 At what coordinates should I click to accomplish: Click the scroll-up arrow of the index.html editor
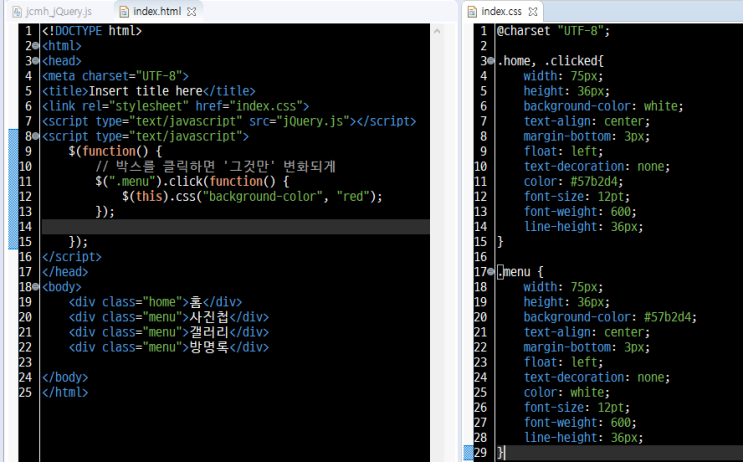pyautogui.click(x=437, y=31)
